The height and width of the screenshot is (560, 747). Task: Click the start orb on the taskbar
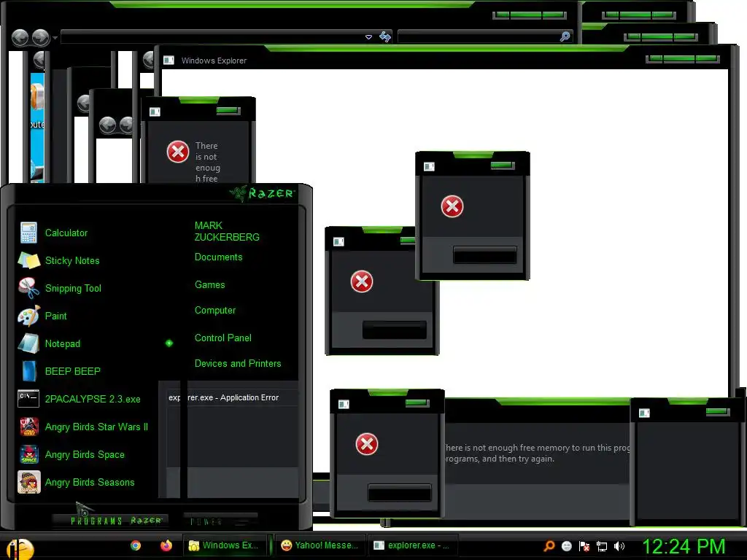20,548
